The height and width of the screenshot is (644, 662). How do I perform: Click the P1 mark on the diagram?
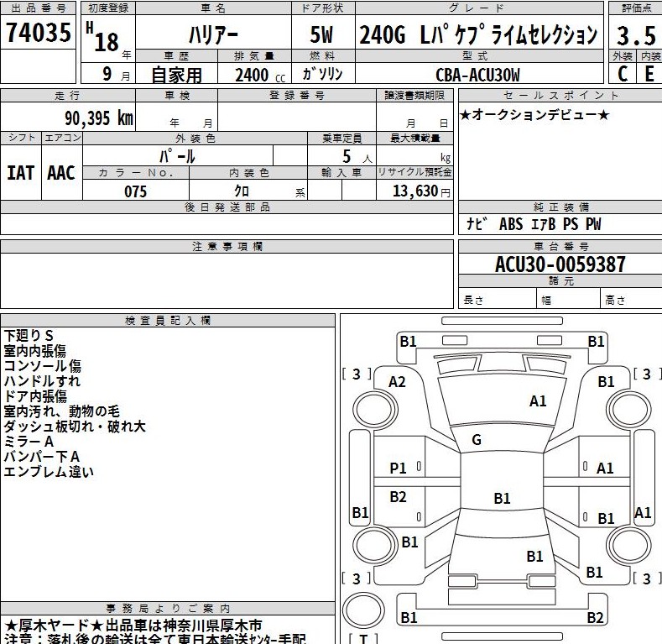[x=398, y=469]
